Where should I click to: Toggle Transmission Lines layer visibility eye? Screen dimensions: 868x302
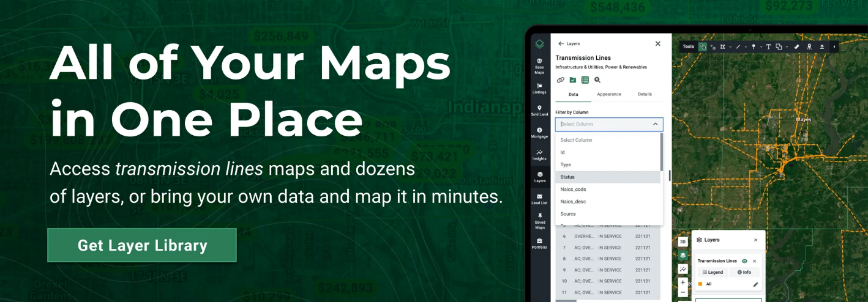(744, 261)
